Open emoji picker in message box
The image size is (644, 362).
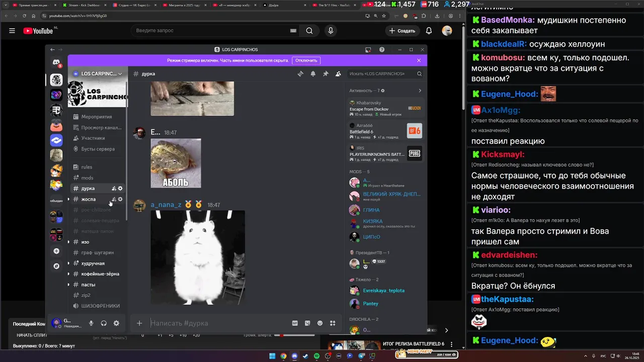(320, 323)
